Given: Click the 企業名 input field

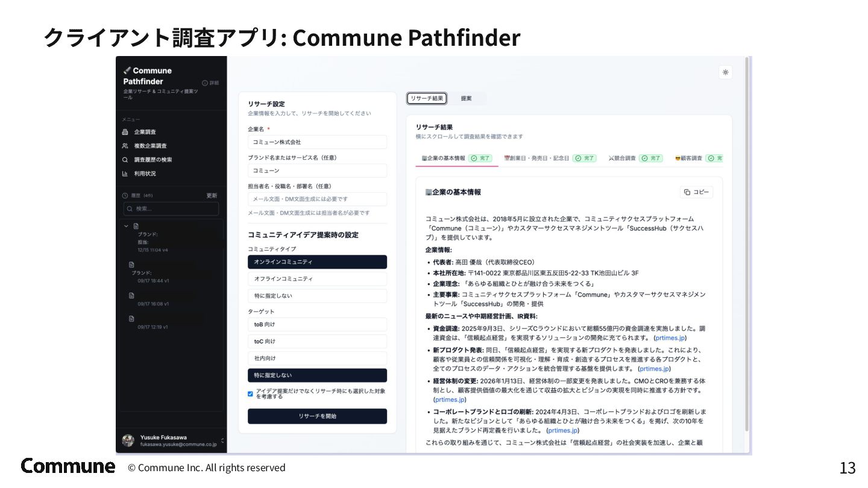Looking at the screenshot, I should coord(317,142).
